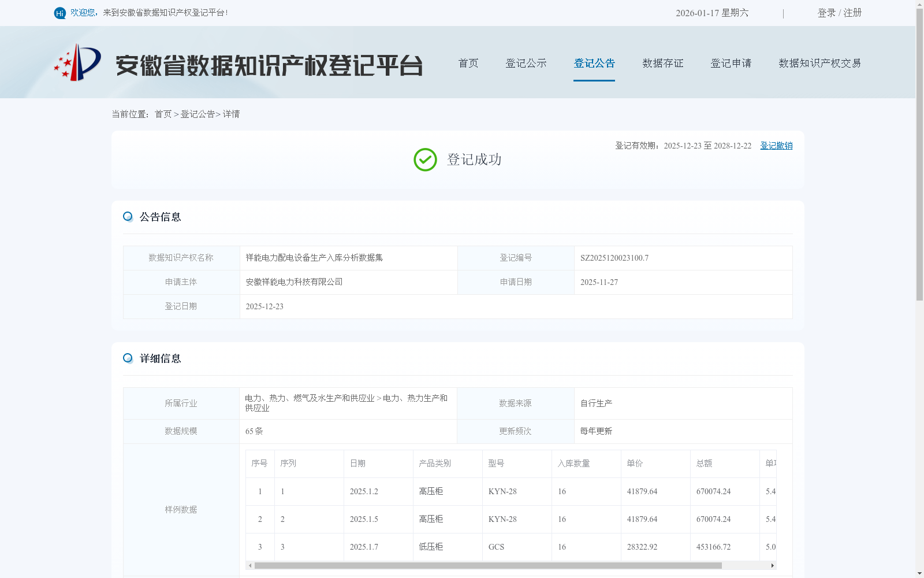The height and width of the screenshot is (578, 924).
Task: Click the application date 2025-11-27
Action: point(599,282)
